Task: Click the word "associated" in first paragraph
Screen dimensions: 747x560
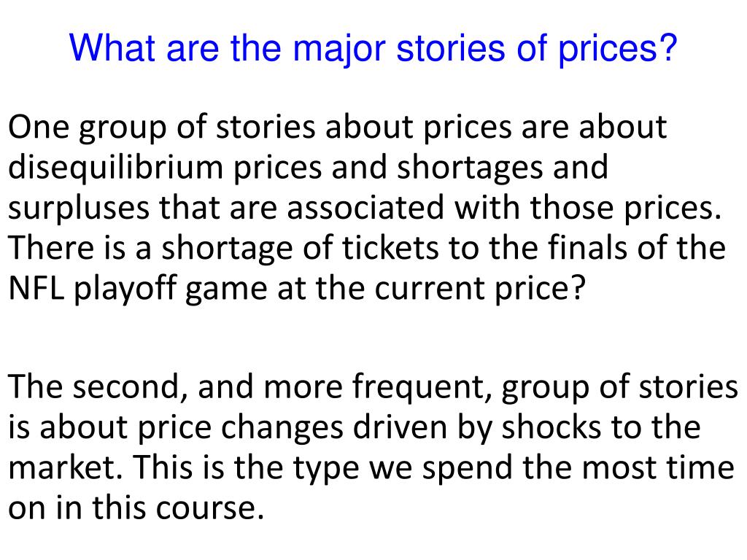Action: tap(365, 208)
